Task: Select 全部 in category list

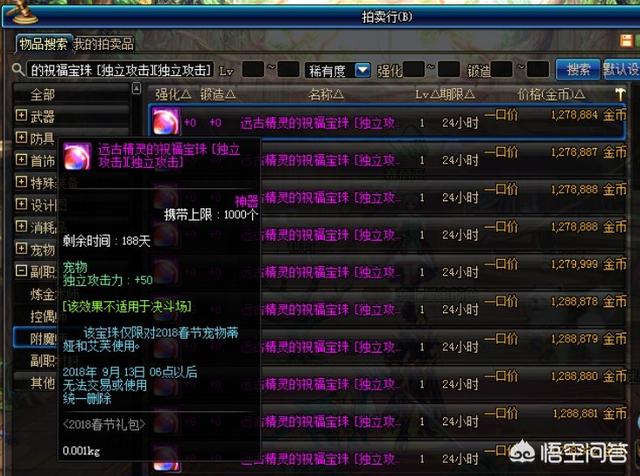Action: (x=42, y=95)
